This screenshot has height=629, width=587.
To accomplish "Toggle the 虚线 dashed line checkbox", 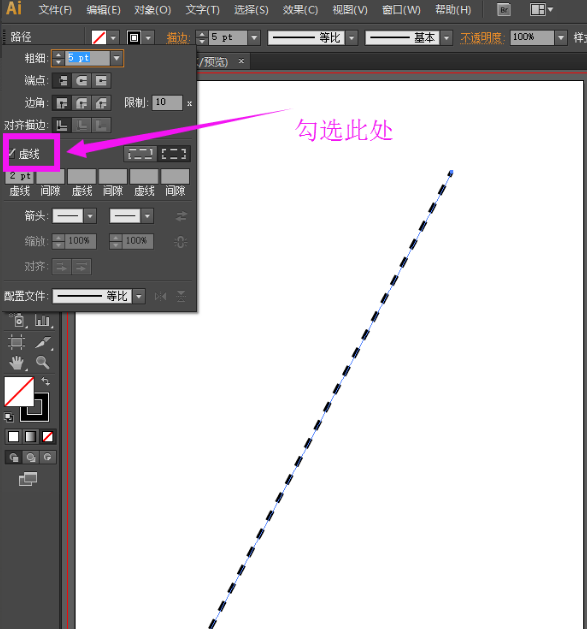I will tap(12, 153).
